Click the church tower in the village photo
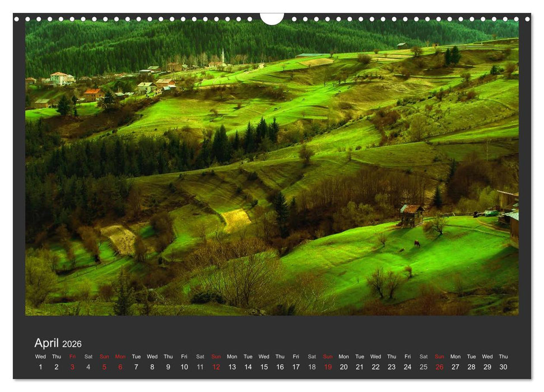The width and height of the screenshot is (544, 392). [x=223, y=56]
